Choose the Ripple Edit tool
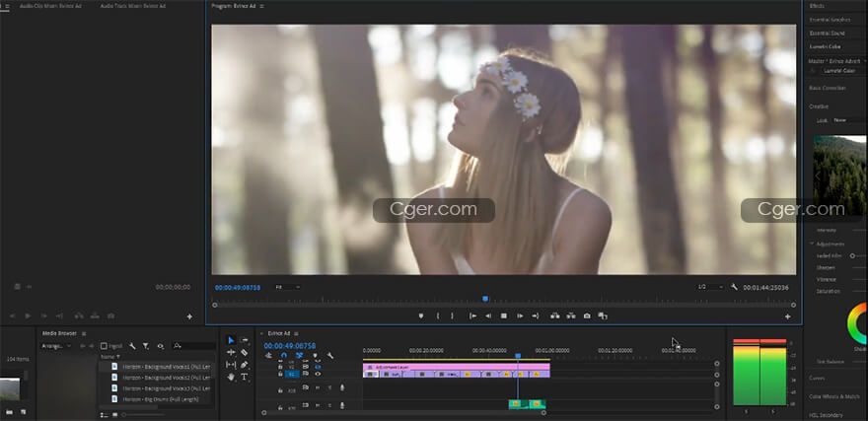 click(231, 352)
